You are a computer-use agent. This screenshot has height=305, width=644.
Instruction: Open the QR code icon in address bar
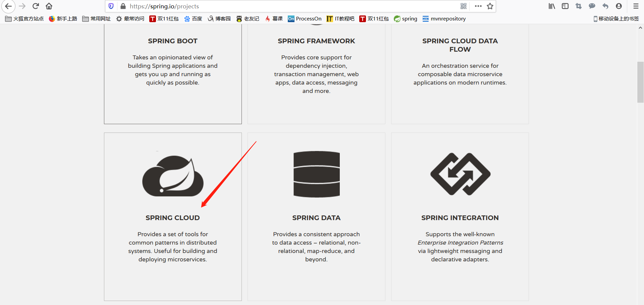coord(464,6)
